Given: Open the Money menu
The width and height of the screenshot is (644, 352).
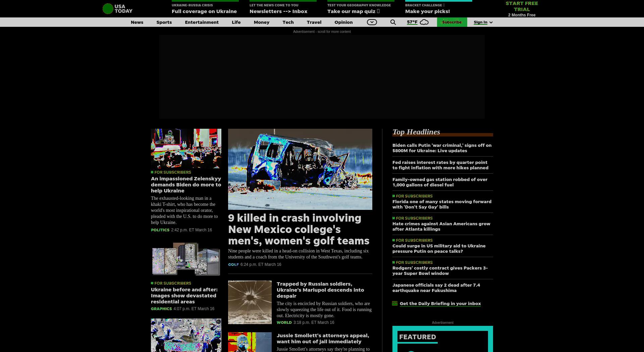Looking at the screenshot, I should 262,22.
